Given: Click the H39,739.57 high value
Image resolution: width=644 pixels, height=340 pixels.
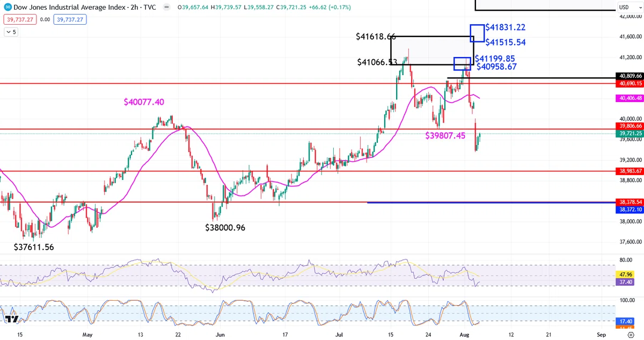Looking at the screenshot, I should point(225,7).
